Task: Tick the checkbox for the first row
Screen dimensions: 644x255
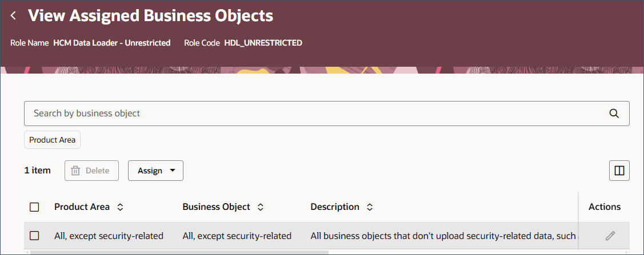Action: [x=34, y=236]
